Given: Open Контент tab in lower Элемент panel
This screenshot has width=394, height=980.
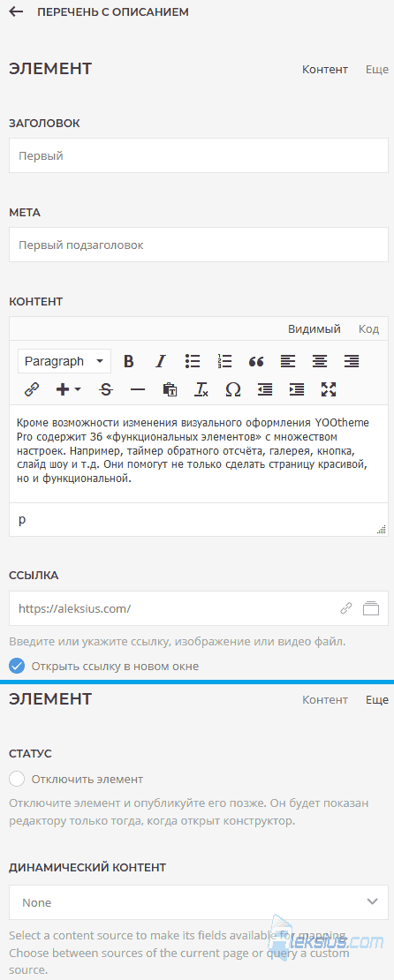Looking at the screenshot, I should click(324, 700).
